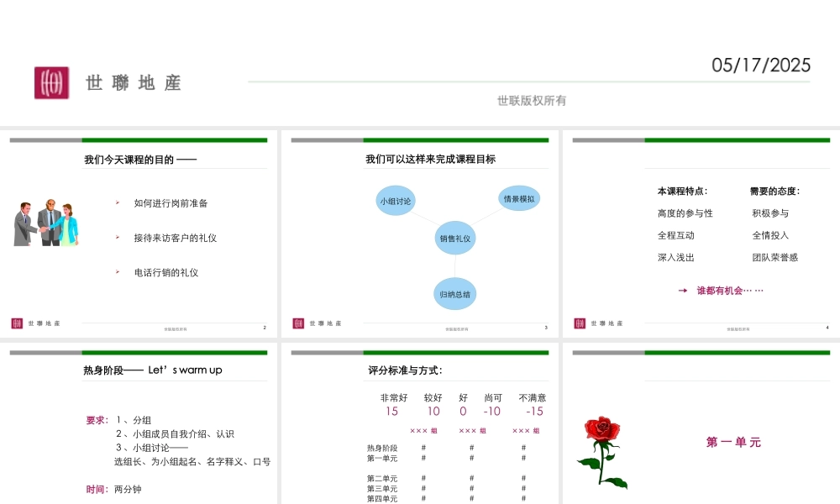Image resolution: width=840 pixels, height=504 pixels.
Task: Open the 评分标准与方式 slide thumbnail
Action: (x=420, y=423)
